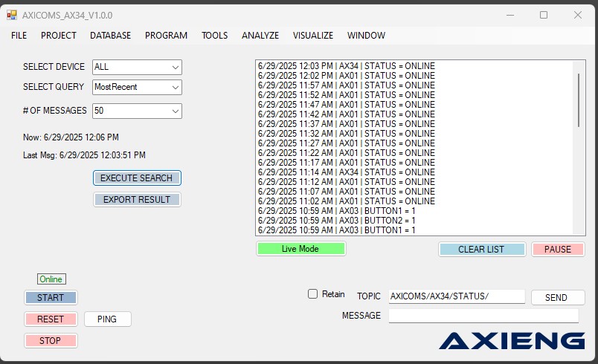Select the 11:47 AM AX01 STATUS entry
The height and width of the screenshot is (364, 598).
click(x=415, y=104)
